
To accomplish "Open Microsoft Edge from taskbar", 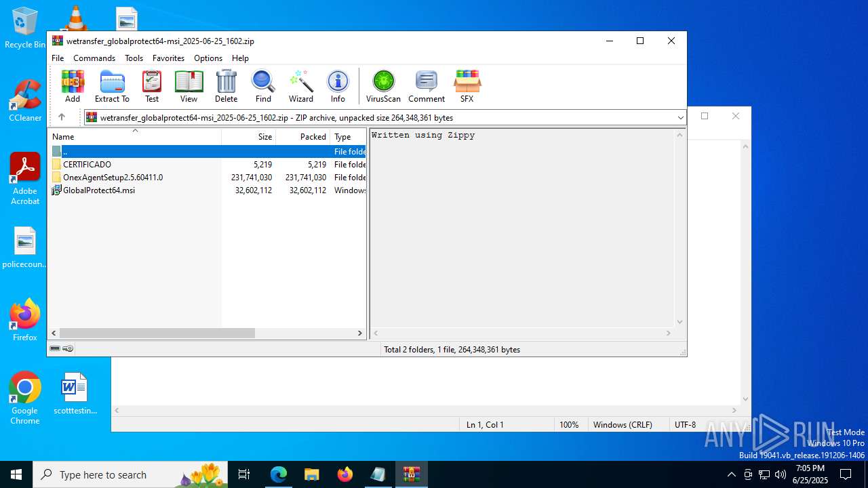I will click(x=279, y=474).
